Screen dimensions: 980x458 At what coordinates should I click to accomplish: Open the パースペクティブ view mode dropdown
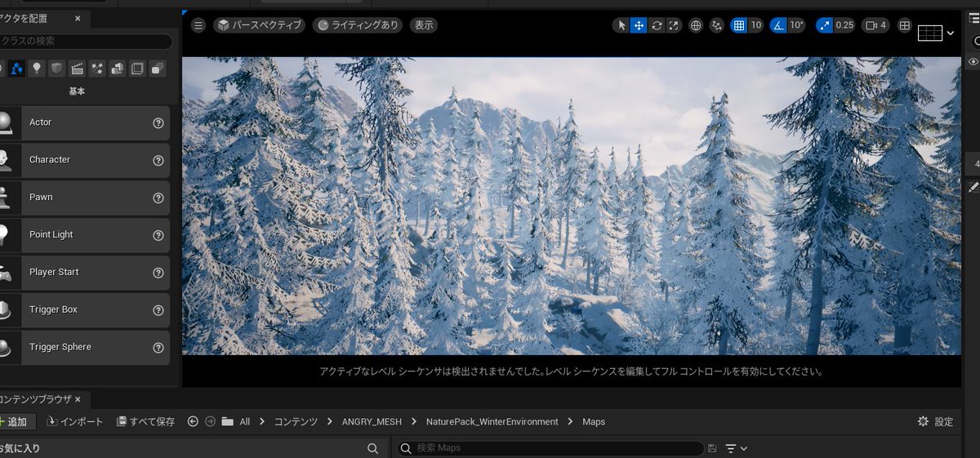259,25
